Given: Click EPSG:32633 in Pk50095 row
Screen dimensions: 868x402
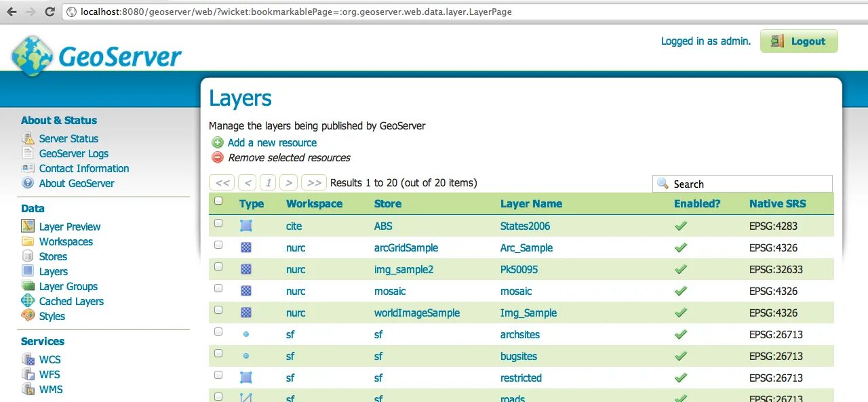Looking at the screenshot, I should click(x=776, y=269).
